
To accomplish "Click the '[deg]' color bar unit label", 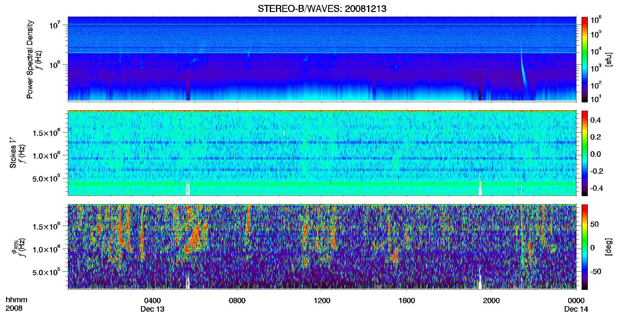I will tap(609, 247).
